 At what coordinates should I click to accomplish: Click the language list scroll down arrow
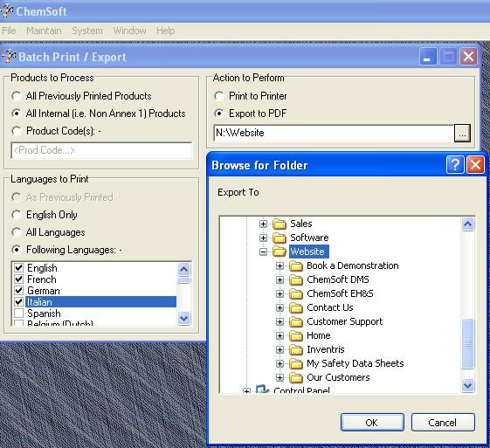[x=183, y=319]
